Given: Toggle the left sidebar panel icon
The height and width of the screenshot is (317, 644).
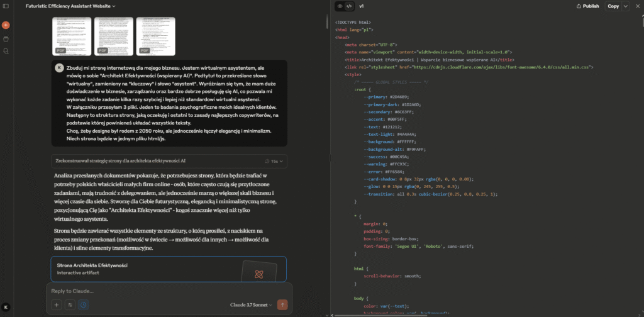Looking at the screenshot, I should coord(6,6).
